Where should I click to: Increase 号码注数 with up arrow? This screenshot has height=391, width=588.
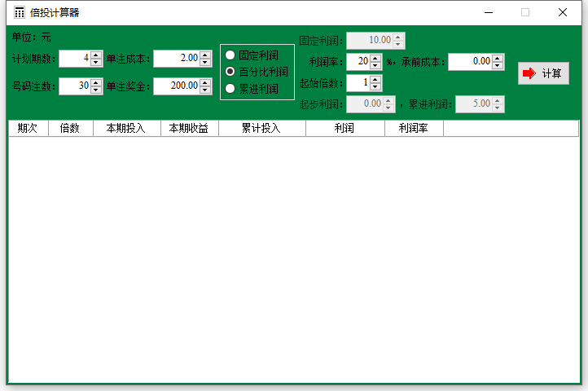point(96,82)
